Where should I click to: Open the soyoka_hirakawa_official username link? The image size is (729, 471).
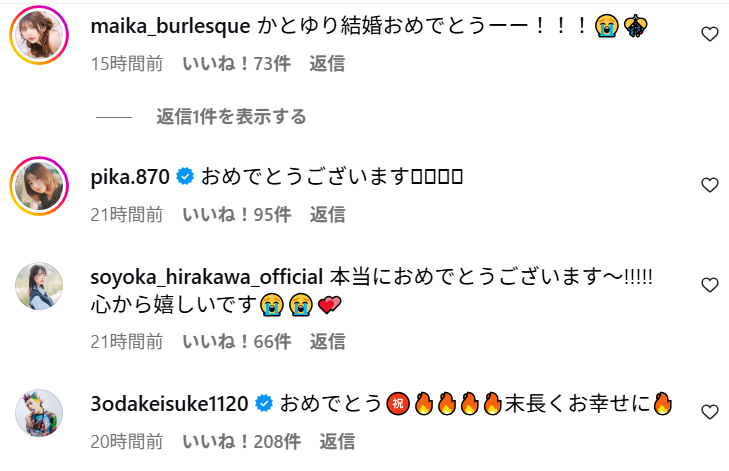tap(206, 278)
